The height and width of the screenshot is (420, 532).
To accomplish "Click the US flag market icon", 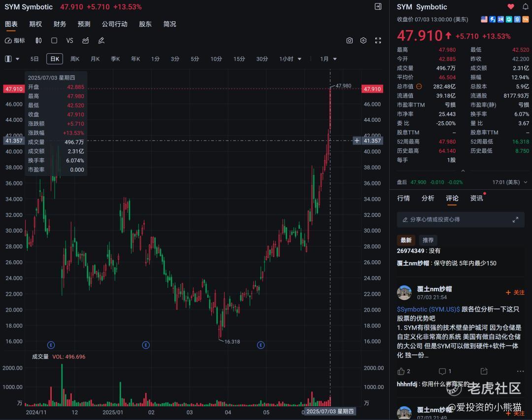I will [484, 19].
